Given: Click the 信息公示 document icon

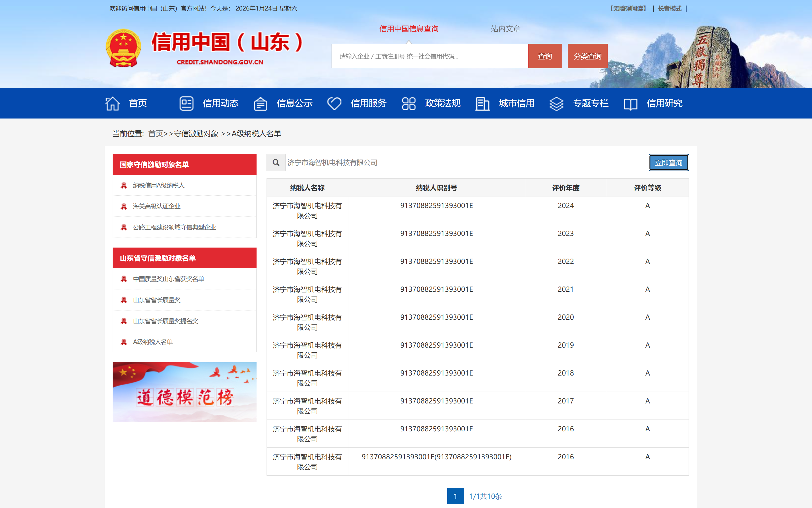Looking at the screenshot, I should click(260, 103).
